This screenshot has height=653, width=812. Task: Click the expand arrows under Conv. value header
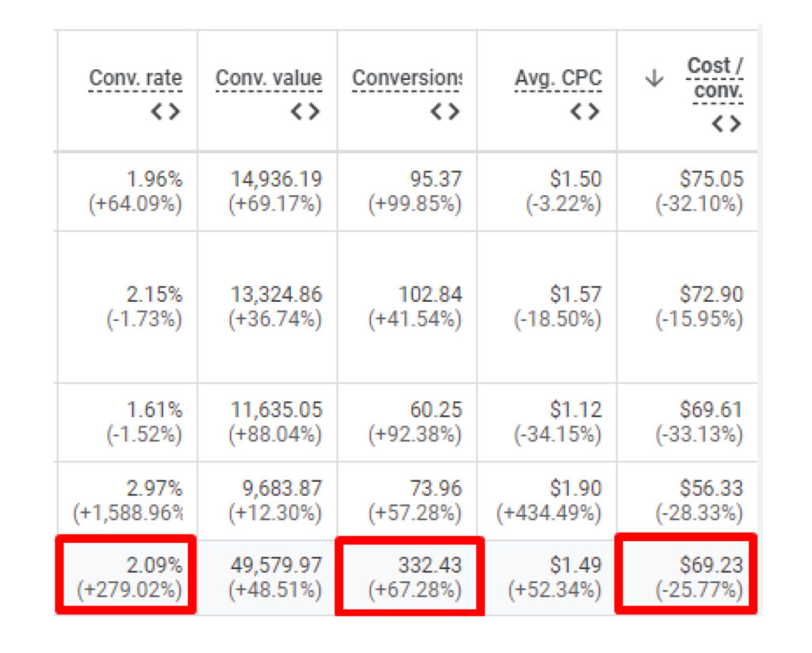305,112
